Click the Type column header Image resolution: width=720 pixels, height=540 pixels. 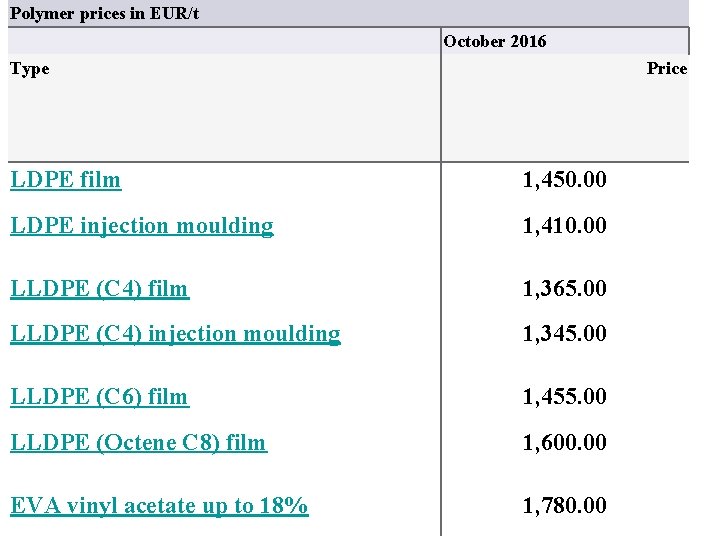tap(30, 69)
